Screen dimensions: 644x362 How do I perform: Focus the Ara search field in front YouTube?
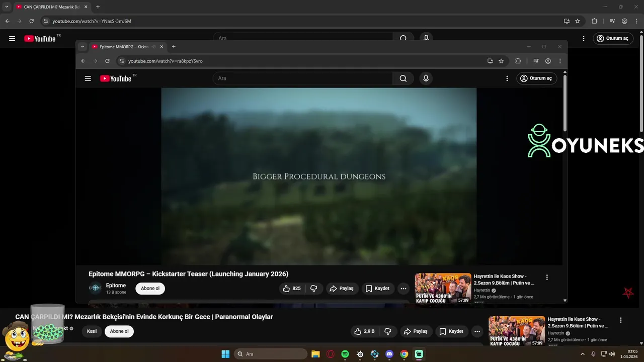click(303, 78)
